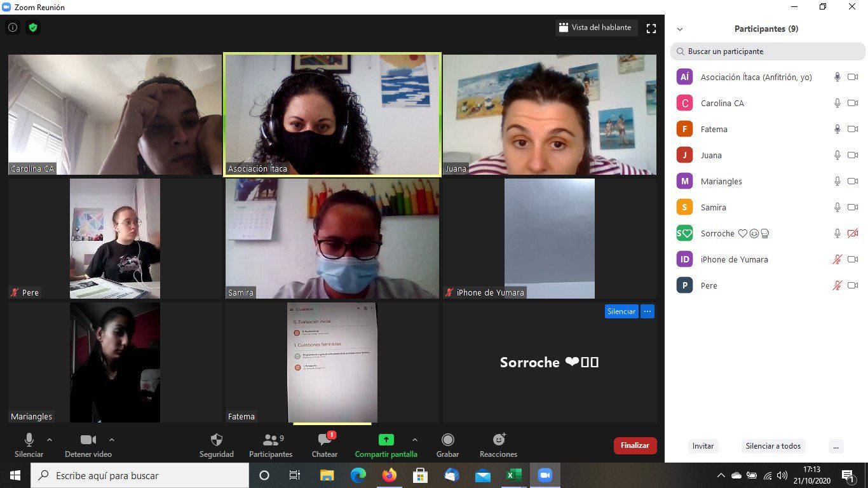Show hidden system tray icons
The image size is (868, 488).
(x=721, y=475)
